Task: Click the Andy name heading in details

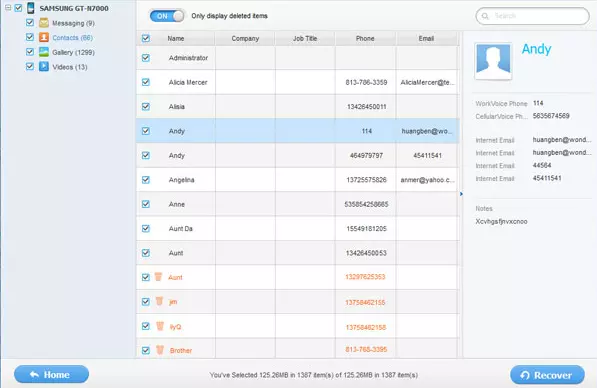Action: click(536, 49)
